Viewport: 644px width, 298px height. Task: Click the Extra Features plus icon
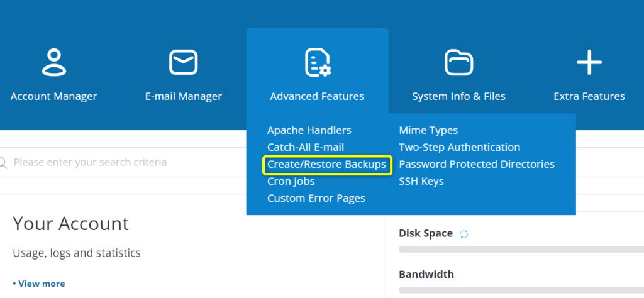[589, 62]
